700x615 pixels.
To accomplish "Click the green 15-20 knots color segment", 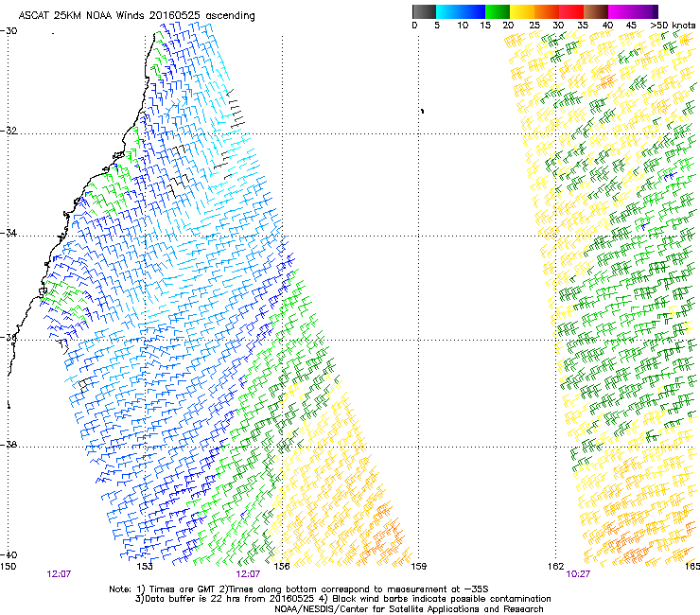I will coord(498,11).
